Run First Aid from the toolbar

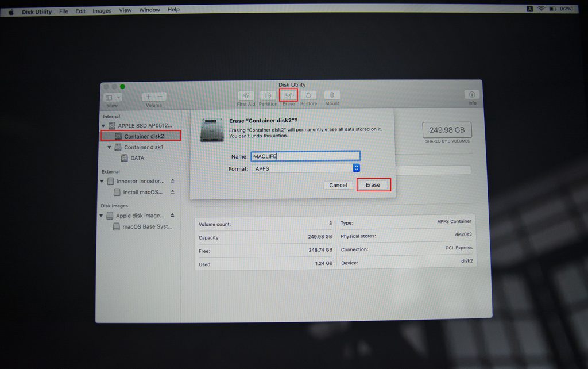click(x=245, y=96)
